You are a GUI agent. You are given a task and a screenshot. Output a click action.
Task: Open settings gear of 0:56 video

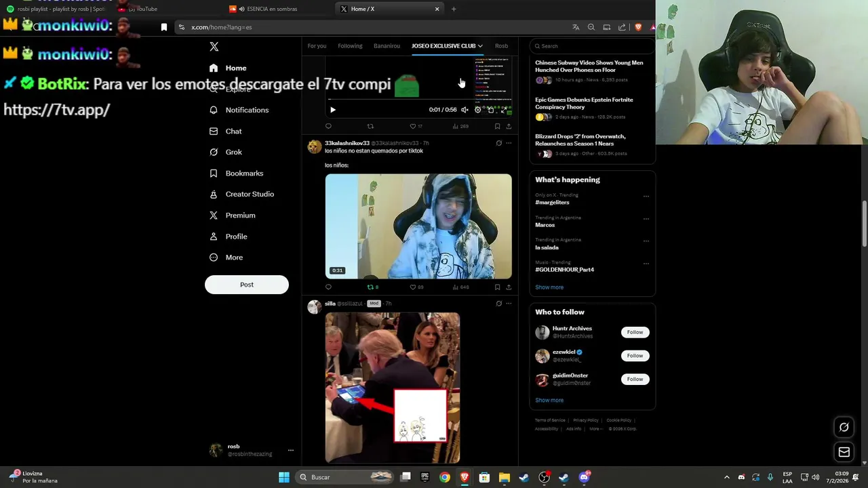coord(477,110)
